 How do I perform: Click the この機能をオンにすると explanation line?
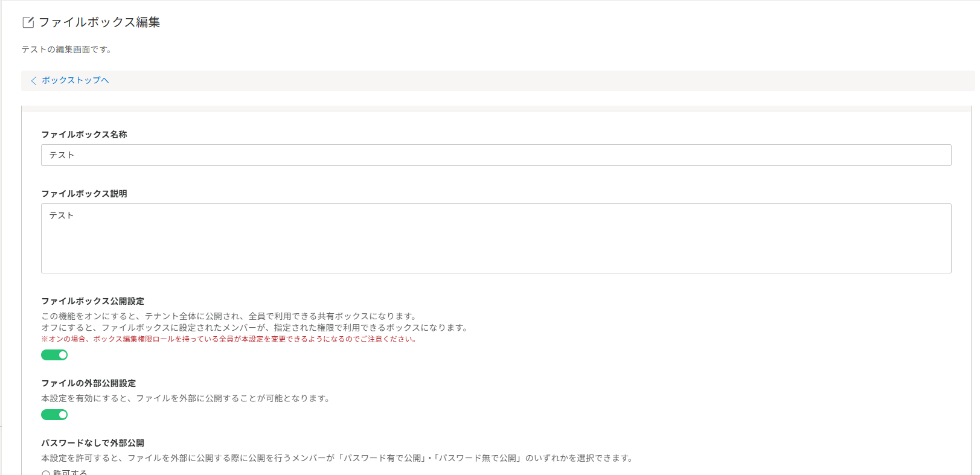(229, 316)
